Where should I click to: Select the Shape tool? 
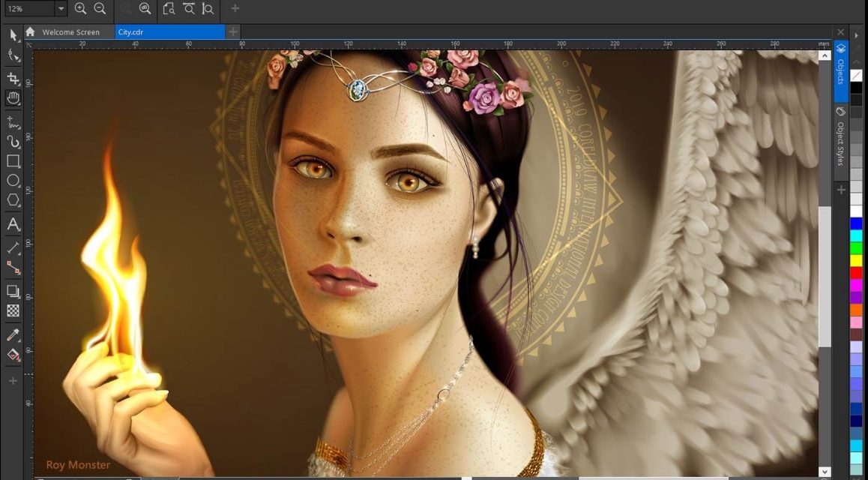(13, 55)
